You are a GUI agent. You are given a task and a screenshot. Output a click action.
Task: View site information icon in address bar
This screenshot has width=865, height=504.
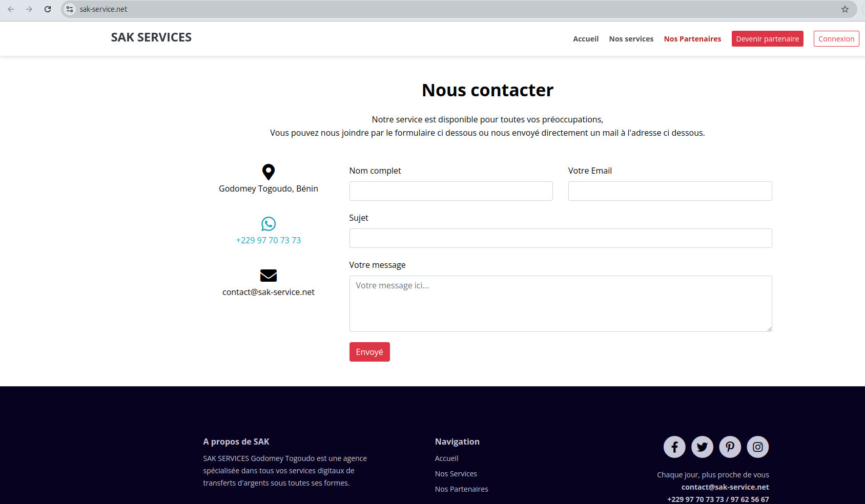[x=70, y=9]
